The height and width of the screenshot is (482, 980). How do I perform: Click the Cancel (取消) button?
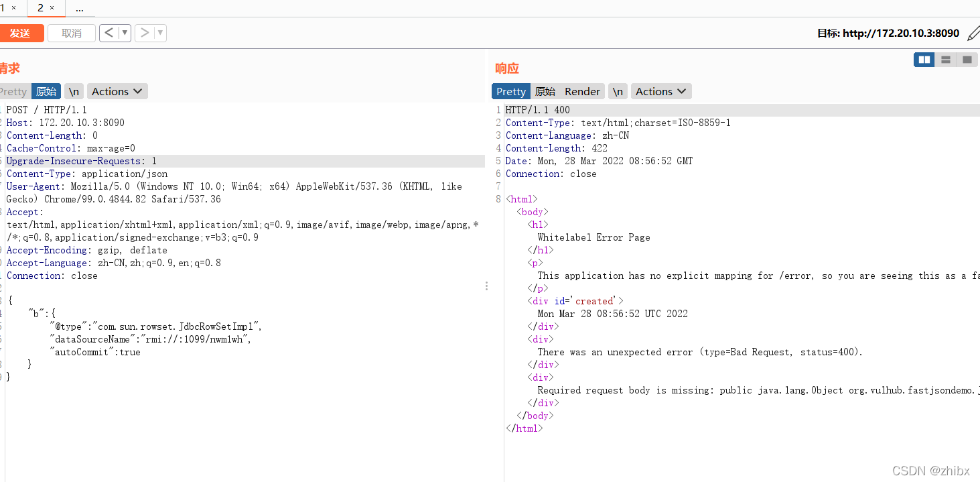72,33
